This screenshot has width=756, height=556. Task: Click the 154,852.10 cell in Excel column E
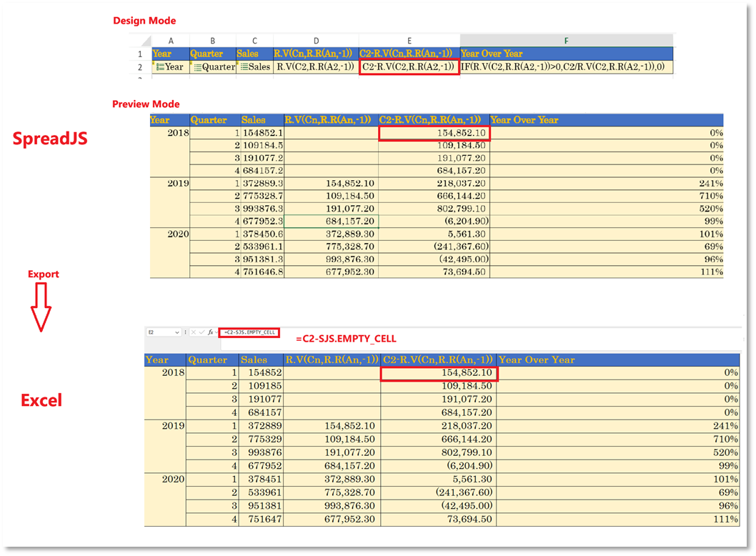(439, 373)
